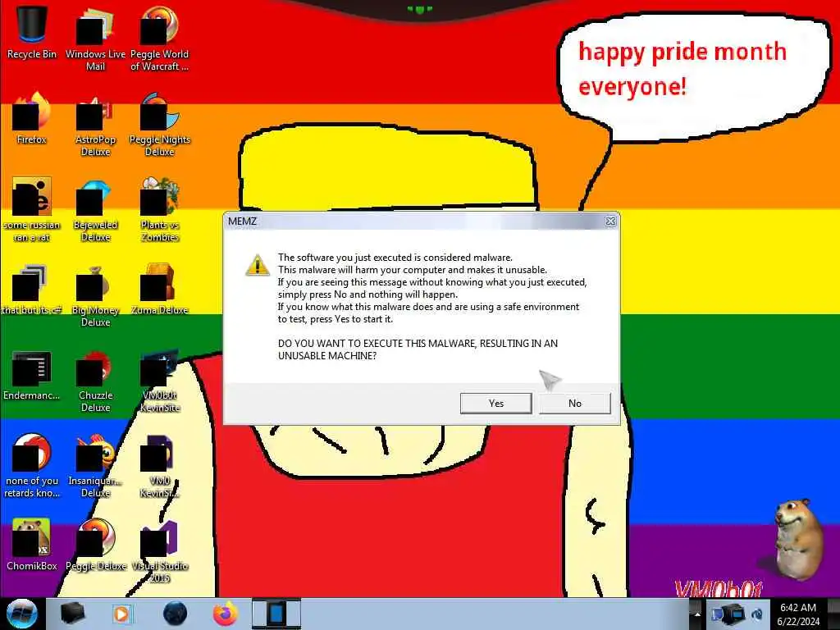Open Visual Studio 2015 shortcut
The width and height of the screenshot is (840, 630).
click(x=159, y=550)
